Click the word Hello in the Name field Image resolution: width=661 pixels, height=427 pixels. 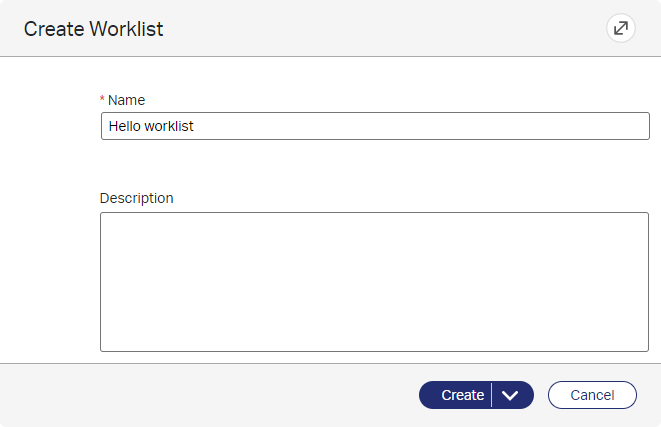(124, 126)
